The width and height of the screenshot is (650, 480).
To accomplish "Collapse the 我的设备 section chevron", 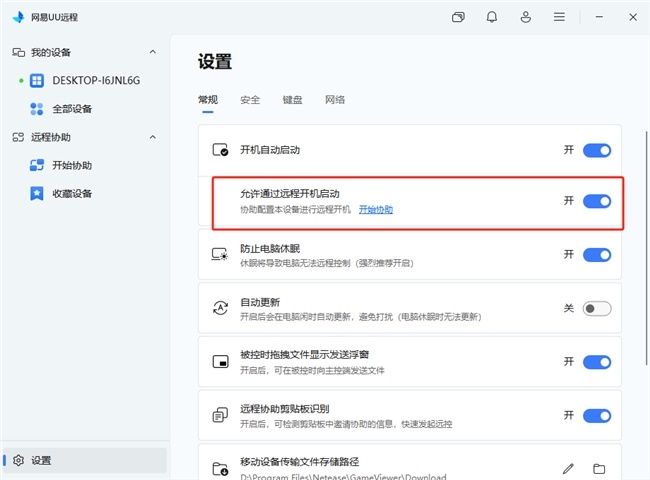I will point(153,52).
